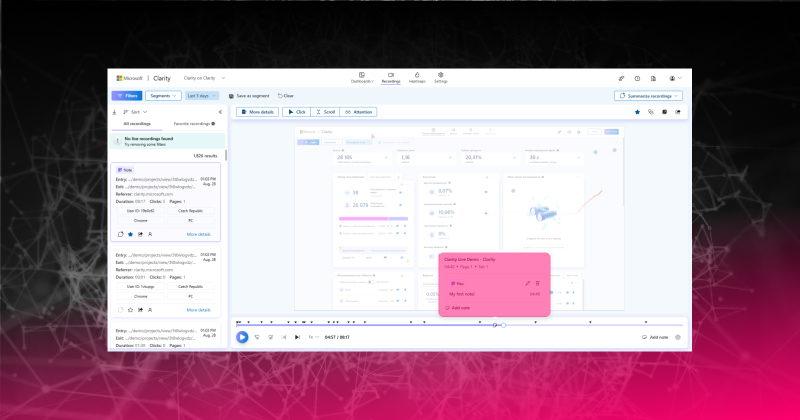
Task: Share the first recording card
Action: 140,234
